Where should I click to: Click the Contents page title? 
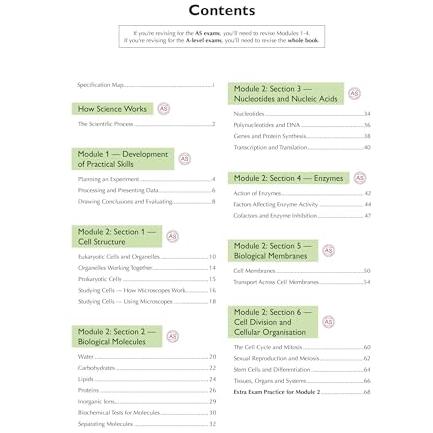pos(222,10)
